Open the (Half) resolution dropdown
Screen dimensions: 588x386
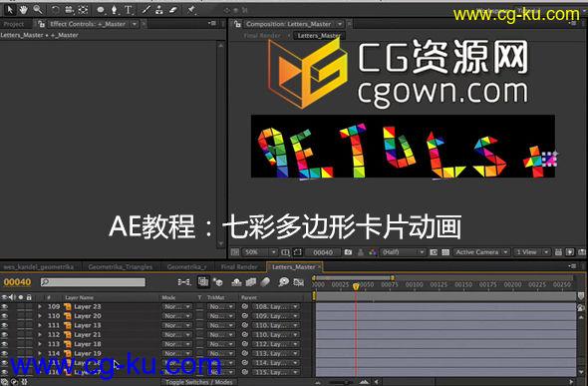(x=403, y=252)
